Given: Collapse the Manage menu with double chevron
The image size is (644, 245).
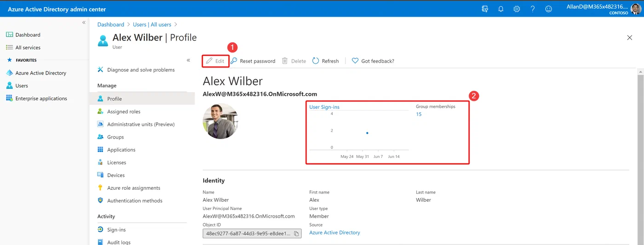Looking at the screenshot, I should point(189,60).
